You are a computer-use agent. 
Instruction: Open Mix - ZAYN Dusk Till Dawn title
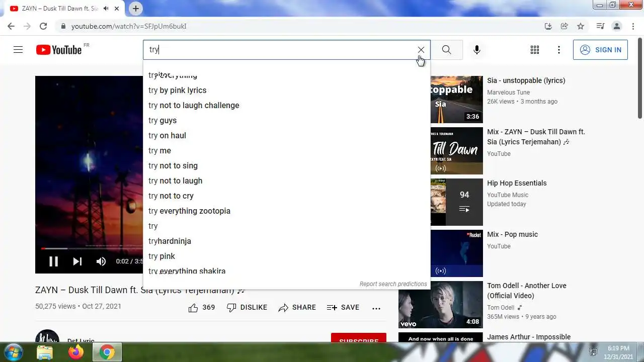(x=536, y=137)
